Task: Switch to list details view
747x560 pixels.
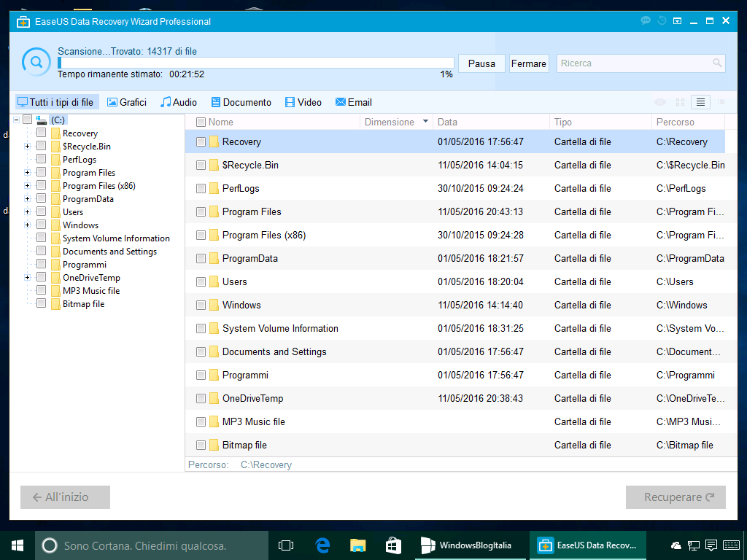Action: (700, 102)
